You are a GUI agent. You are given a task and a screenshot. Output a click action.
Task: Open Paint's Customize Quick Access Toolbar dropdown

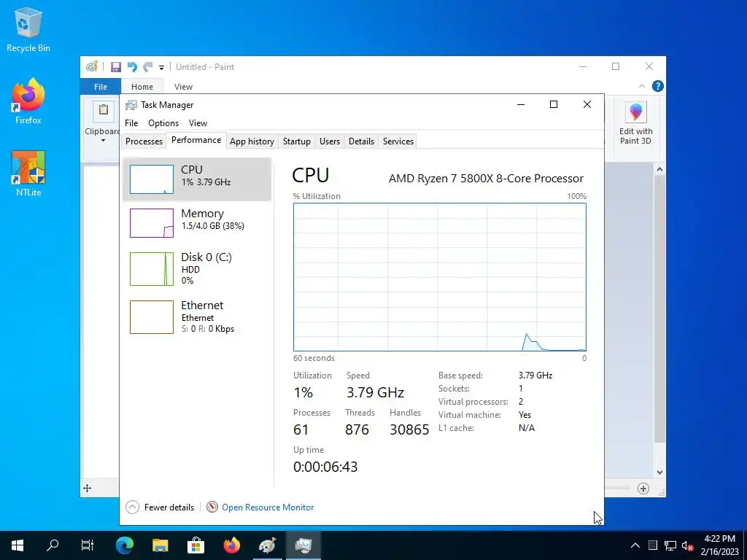(161, 68)
